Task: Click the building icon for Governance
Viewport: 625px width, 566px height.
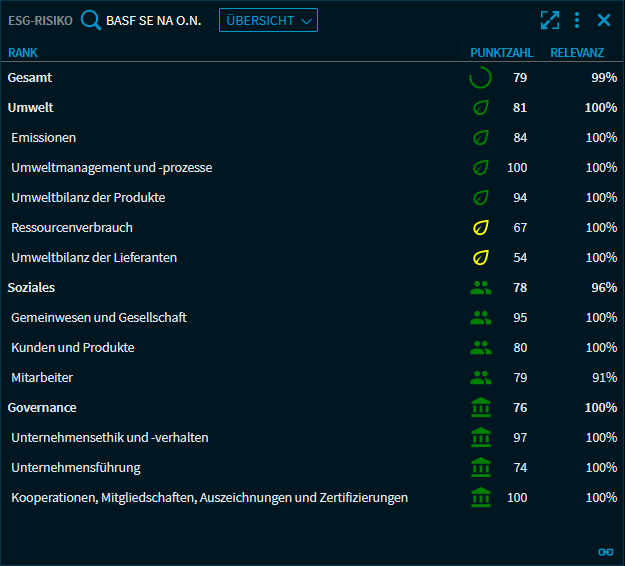Action: click(480, 407)
